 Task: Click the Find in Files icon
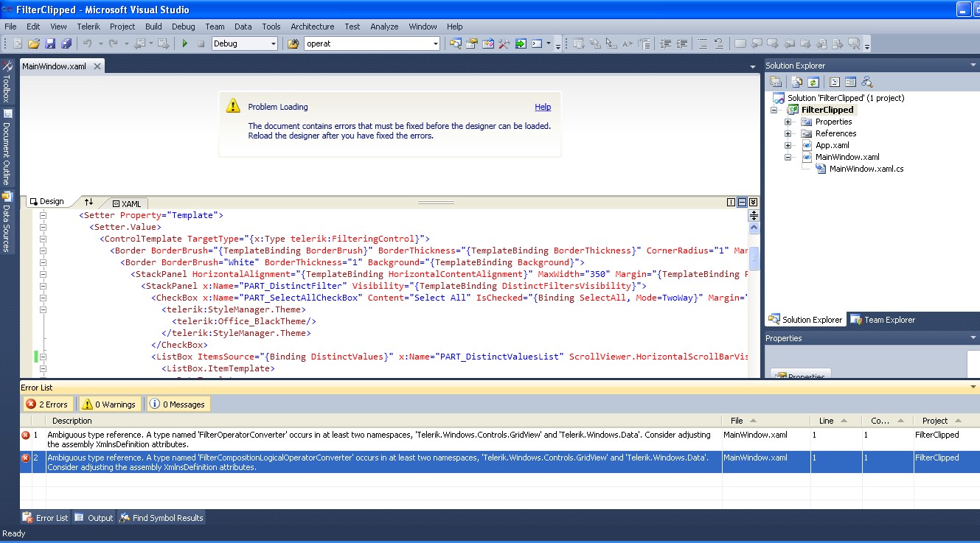click(x=293, y=43)
